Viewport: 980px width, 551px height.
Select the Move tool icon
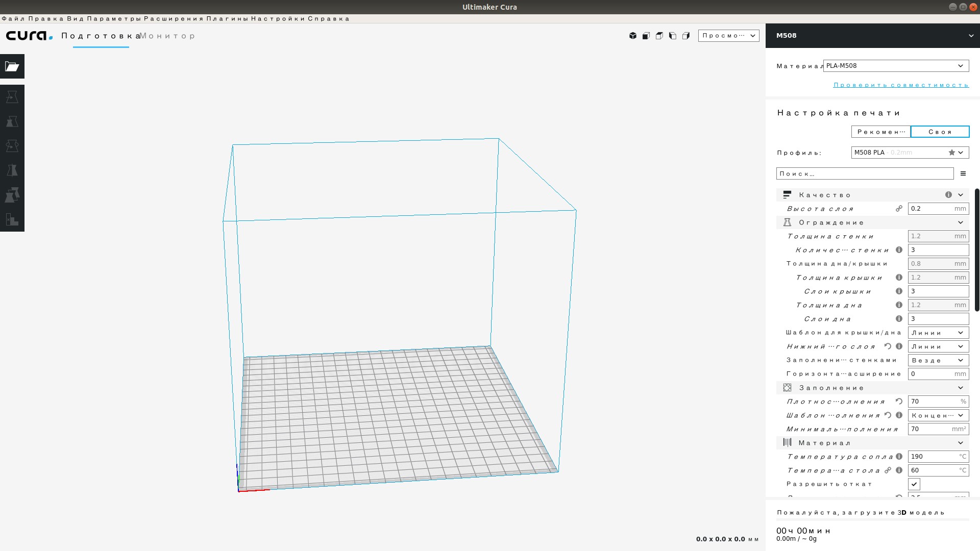(x=12, y=97)
